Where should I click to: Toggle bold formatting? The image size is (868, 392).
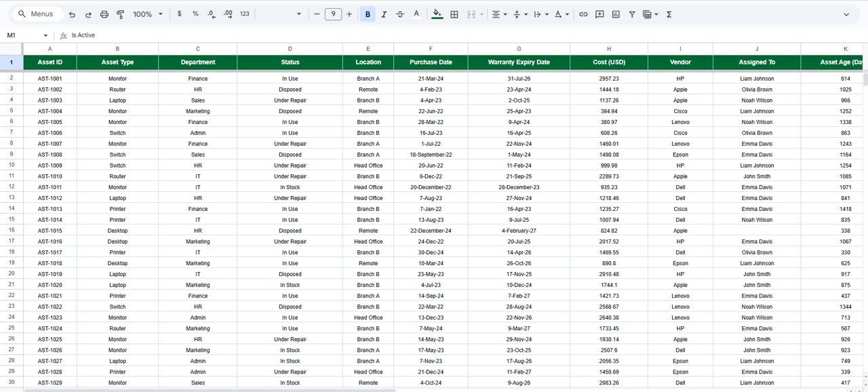368,14
